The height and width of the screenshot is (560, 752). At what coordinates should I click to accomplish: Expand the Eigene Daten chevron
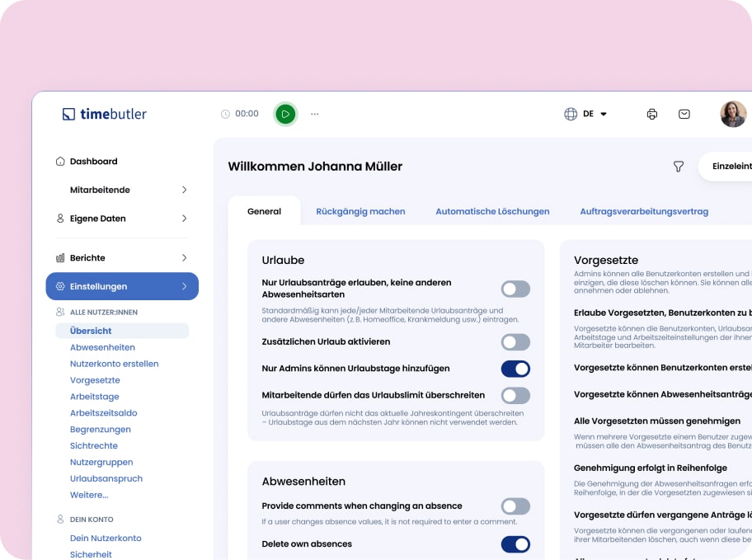(184, 219)
